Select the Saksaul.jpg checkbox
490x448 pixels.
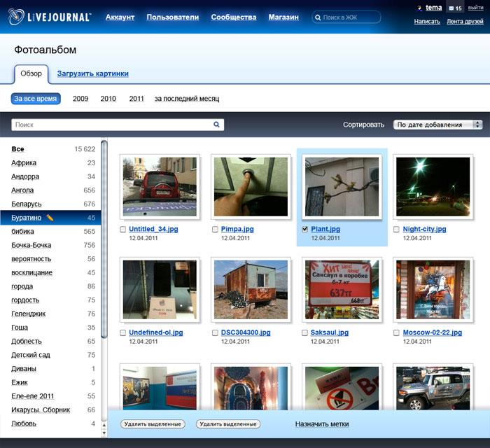pos(304,333)
